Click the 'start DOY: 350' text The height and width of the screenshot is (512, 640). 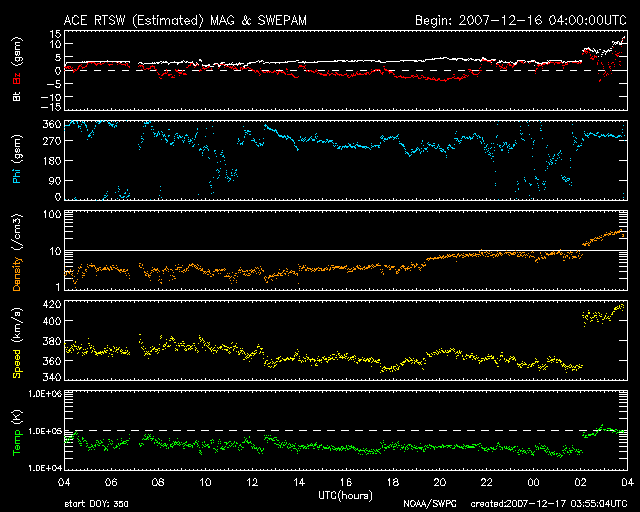pos(96,504)
